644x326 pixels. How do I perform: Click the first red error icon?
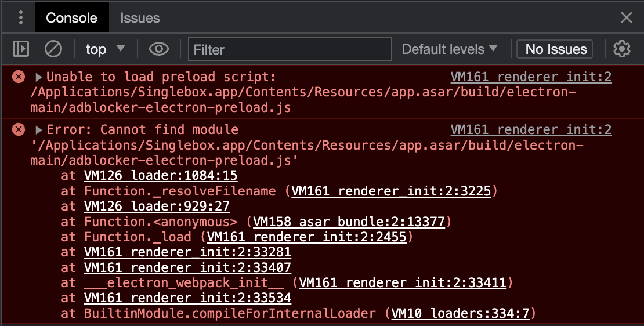tap(19, 77)
